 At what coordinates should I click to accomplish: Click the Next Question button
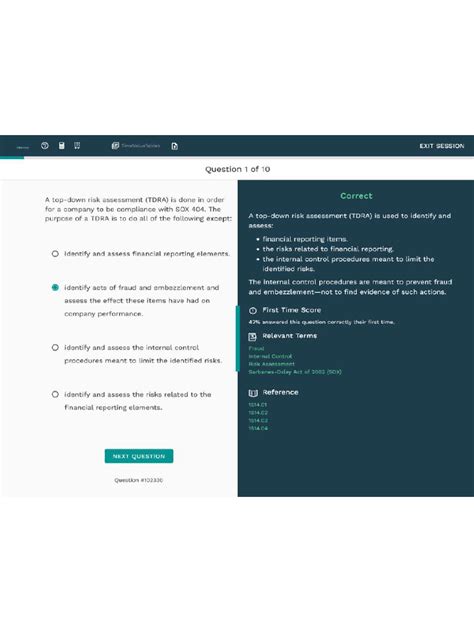[x=139, y=456]
